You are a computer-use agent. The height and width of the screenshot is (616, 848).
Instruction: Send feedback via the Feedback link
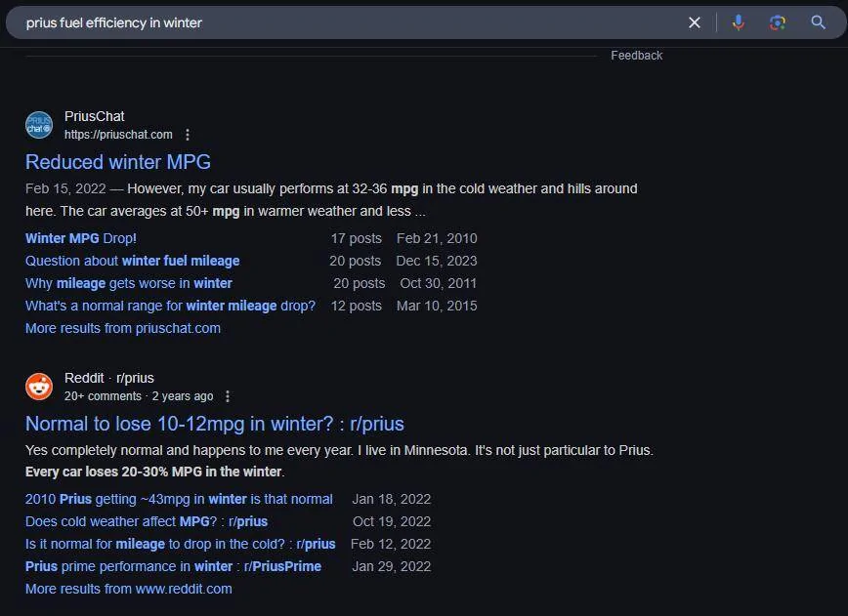637,56
